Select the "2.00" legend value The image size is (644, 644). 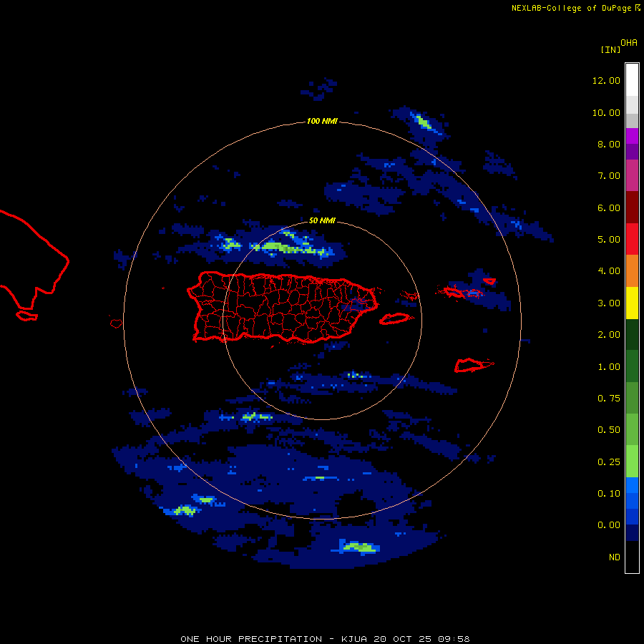click(609, 335)
